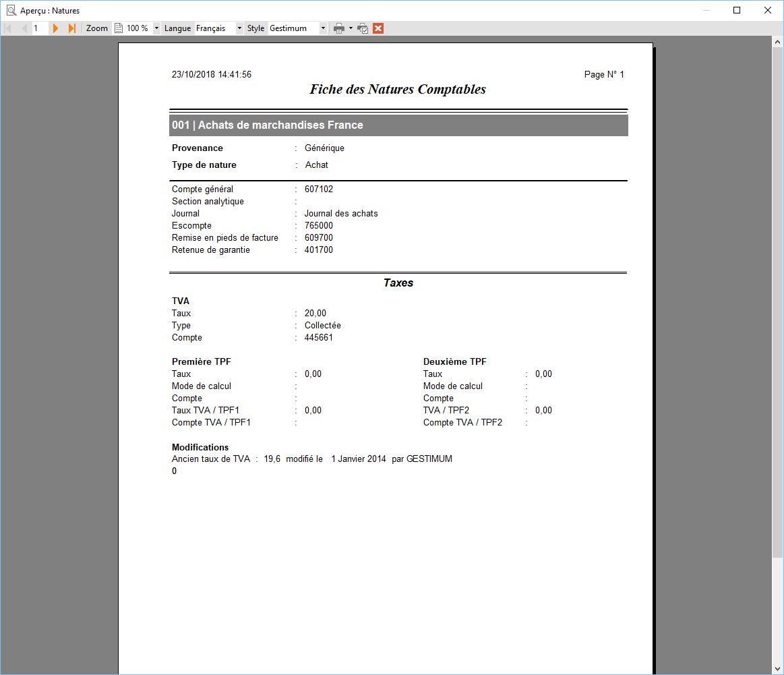Click the printer icon
Viewport: 784px width, 675px height.
point(339,28)
